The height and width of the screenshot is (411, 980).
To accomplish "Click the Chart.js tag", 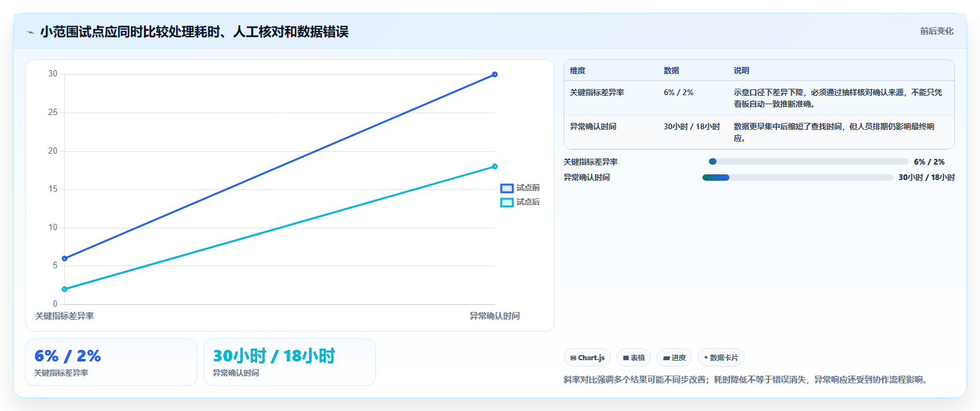I will point(587,358).
